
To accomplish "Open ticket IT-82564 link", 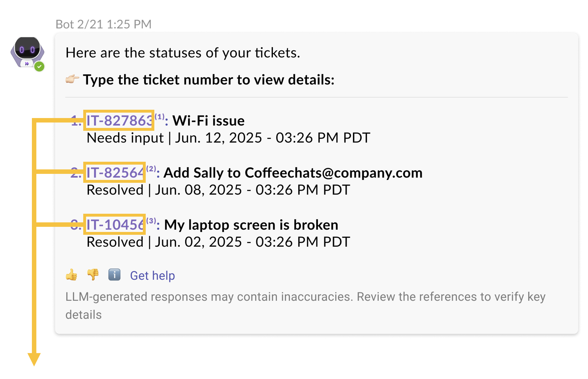I will click(115, 173).
